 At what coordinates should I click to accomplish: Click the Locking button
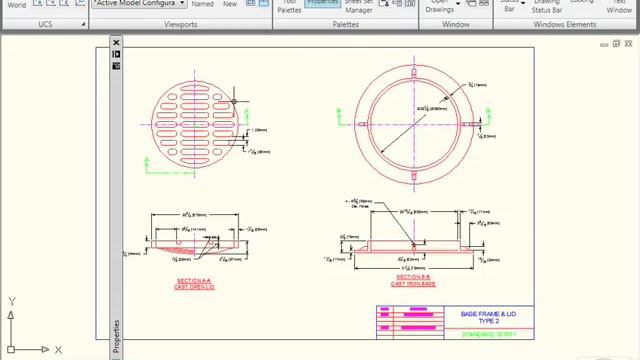[582, 2]
